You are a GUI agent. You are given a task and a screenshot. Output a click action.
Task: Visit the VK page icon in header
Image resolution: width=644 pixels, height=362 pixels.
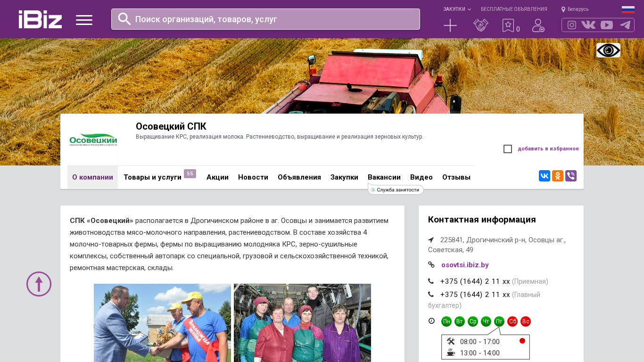[588, 25]
